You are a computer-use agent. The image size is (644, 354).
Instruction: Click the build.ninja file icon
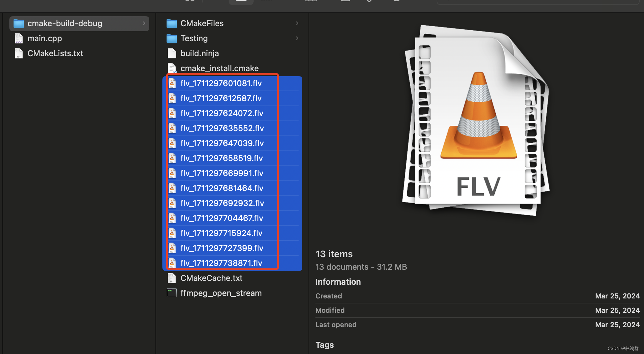pyautogui.click(x=172, y=53)
